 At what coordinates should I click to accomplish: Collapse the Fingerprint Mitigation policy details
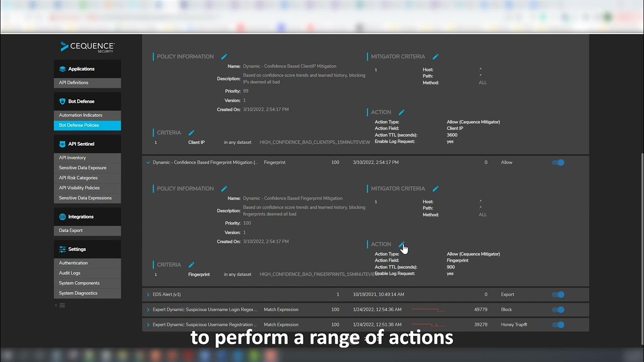148,162
